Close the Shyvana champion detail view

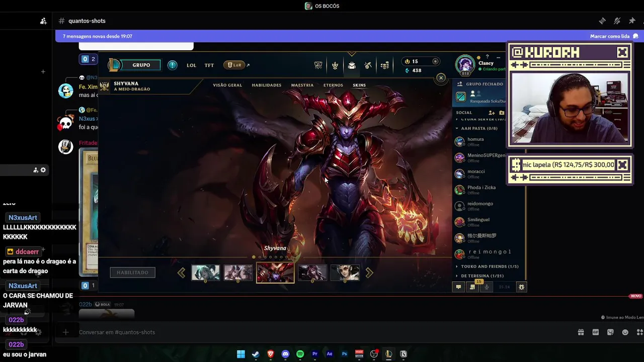pos(441,77)
